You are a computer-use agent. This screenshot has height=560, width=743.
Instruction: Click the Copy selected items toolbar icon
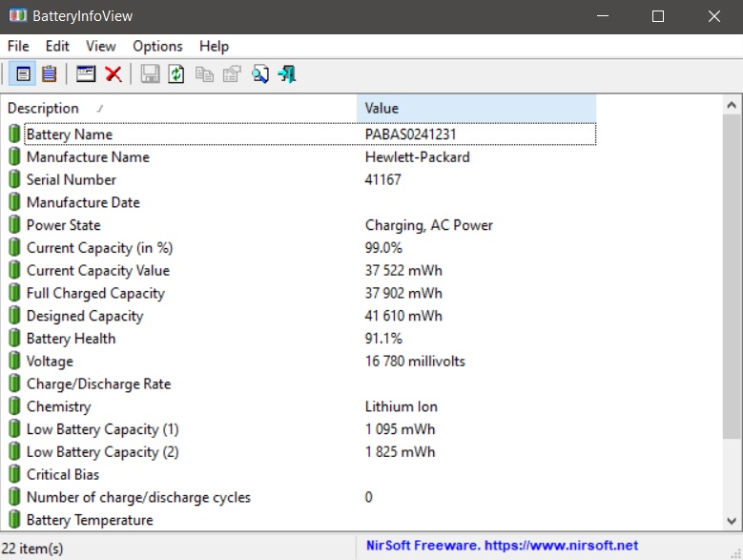(x=204, y=74)
